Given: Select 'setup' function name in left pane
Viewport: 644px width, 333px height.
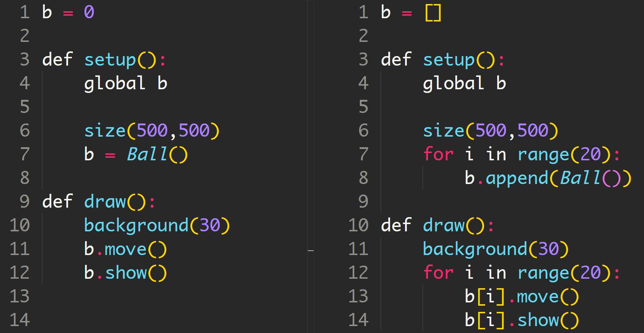Looking at the screenshot, I should pos(110,60).
